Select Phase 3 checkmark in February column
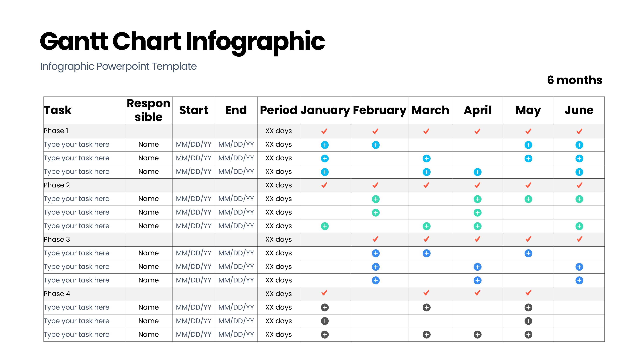 click(x=375, y=239)
